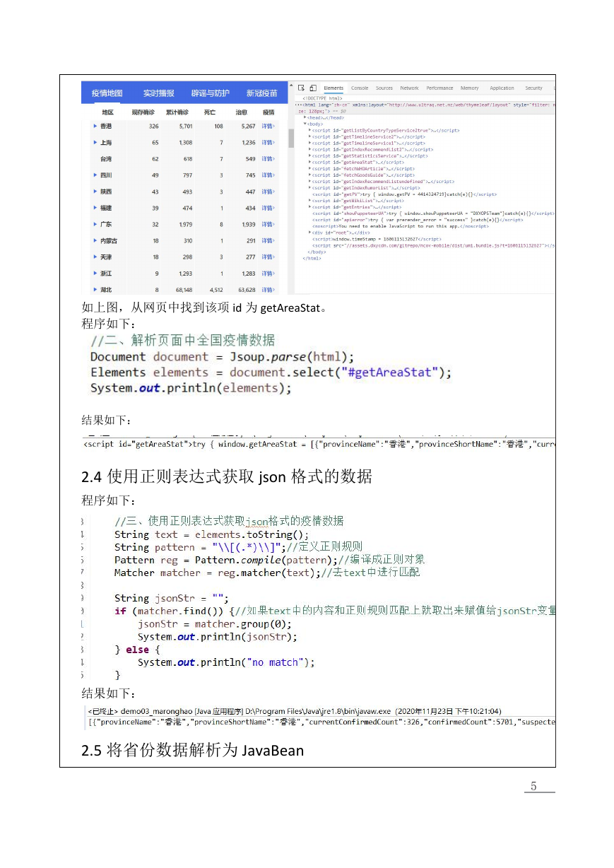Expand the 内蒙古 region row arrow
The height and width of the screenshot is (868, 614).
95,240
